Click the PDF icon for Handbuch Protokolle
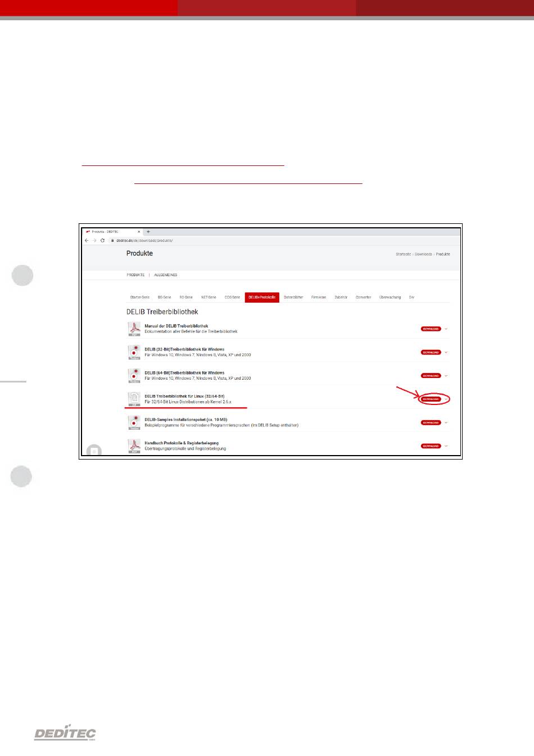 tap(134, 446)
